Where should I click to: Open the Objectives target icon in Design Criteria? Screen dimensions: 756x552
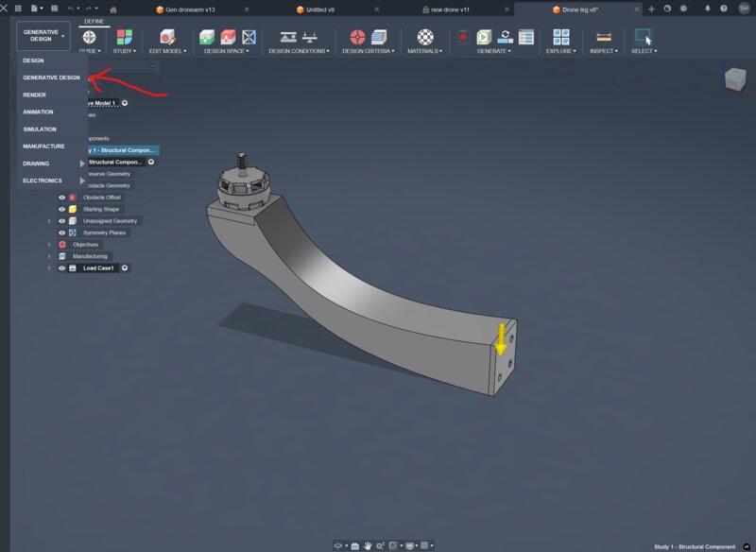(357, 37)
